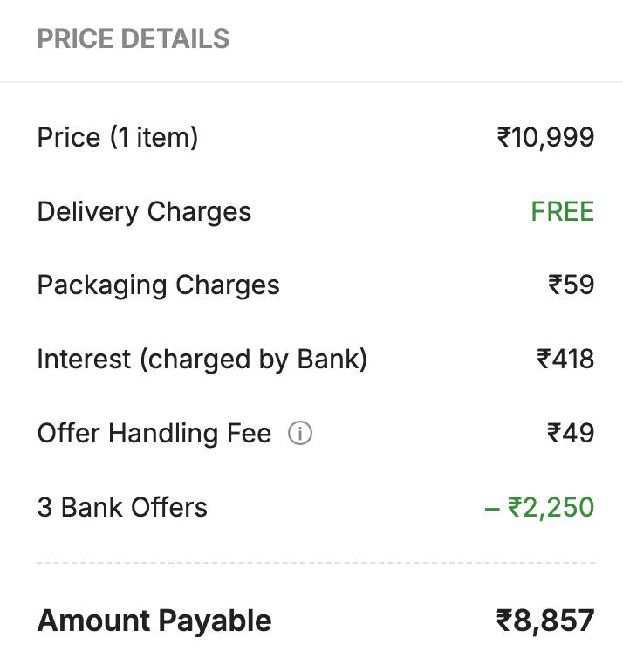Click the ₹49 handling fee amount
Screen dimensions: 623x672
click(x=571, y=434)
